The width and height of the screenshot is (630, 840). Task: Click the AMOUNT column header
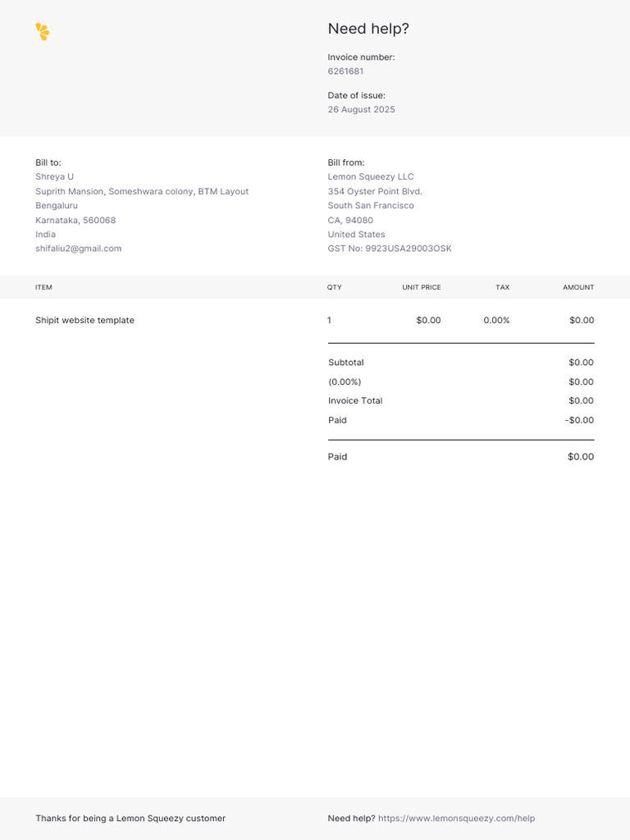click(578, 288)
